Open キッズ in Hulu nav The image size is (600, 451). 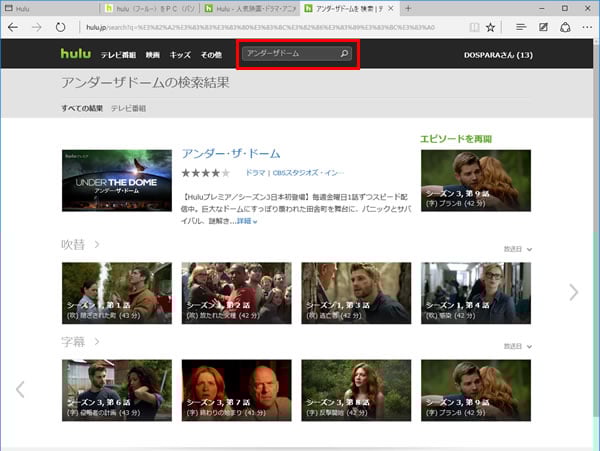(180, 55)
